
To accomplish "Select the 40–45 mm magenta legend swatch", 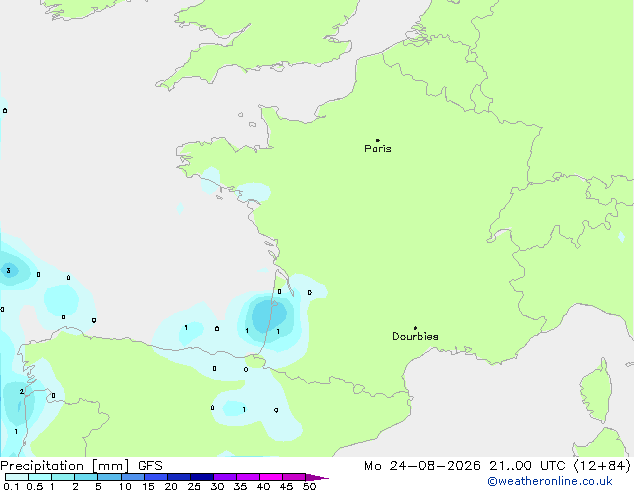I will pyautogui.click(x=271, y=477).
